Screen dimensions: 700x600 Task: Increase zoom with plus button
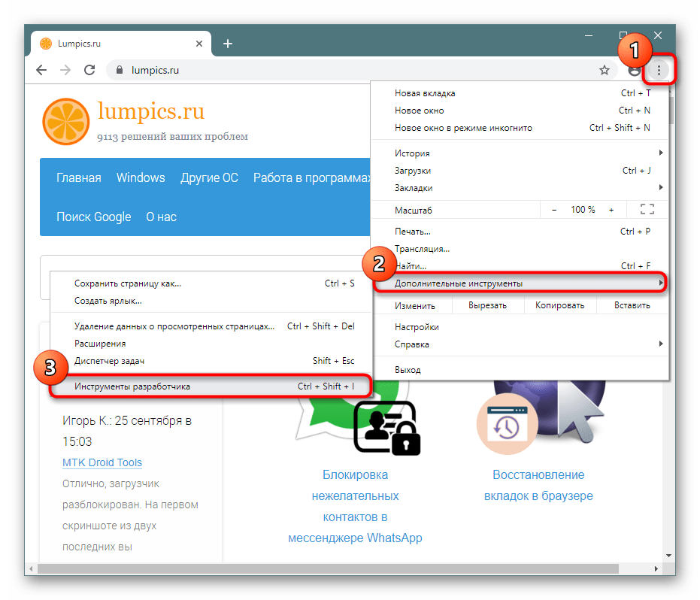(611, 210)
